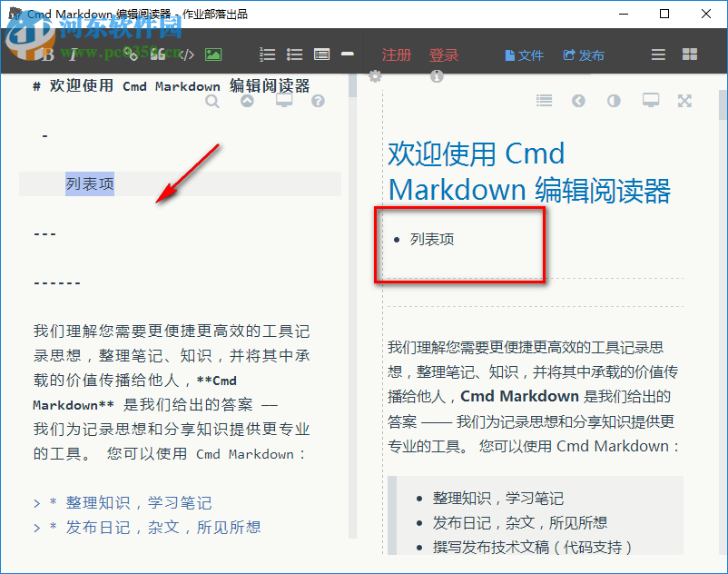
Task: Insert an image
Action: 212,54
